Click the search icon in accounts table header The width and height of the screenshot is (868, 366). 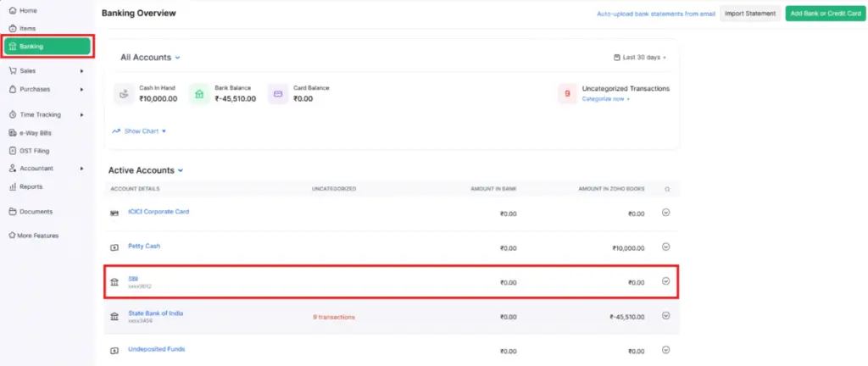coord(667,189)
